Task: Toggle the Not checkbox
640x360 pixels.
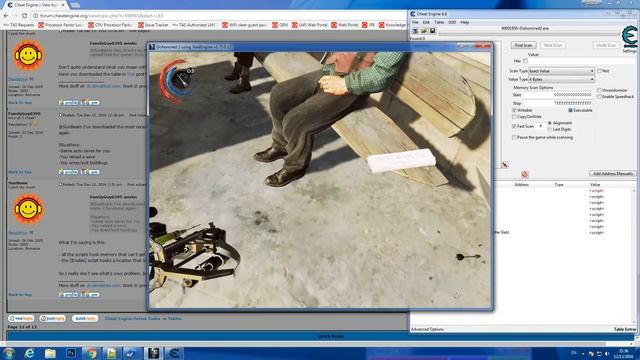Action: (x=599, y=71)
